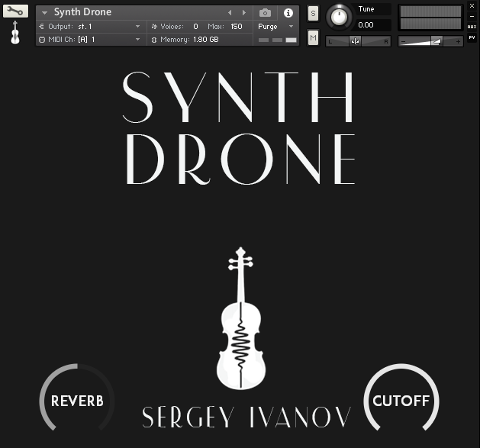Click the Sergey Ivanov title text
Screen dimensions: 480x448
click(x=246, y=417)
